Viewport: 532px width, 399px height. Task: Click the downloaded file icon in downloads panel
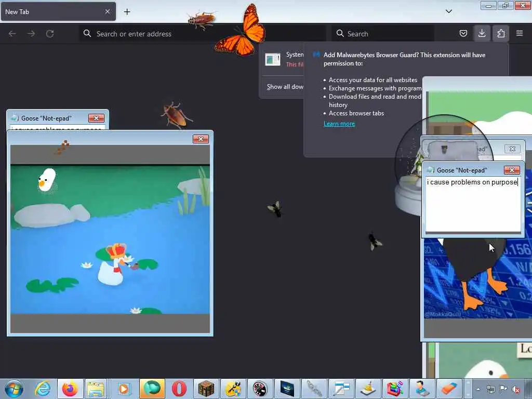(x=273, y=59)
